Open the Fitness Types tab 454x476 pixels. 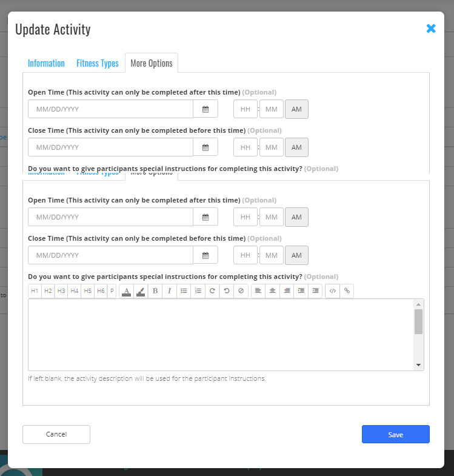click(x=97, y=63)
